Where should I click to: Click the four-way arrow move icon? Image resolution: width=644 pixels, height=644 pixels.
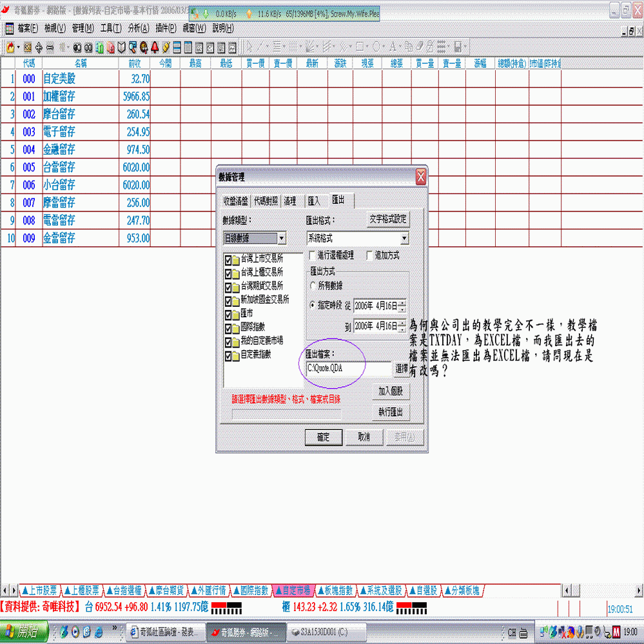coord(39,47)
